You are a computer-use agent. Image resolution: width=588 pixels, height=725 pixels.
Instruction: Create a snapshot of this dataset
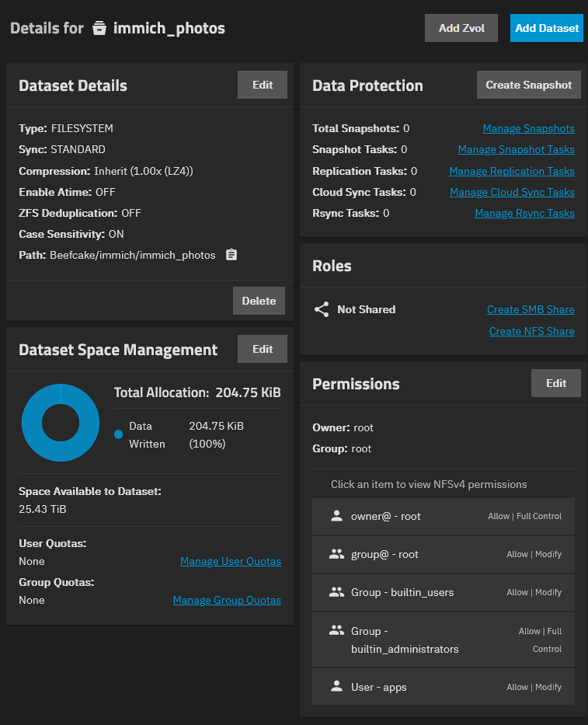point(528,85)
